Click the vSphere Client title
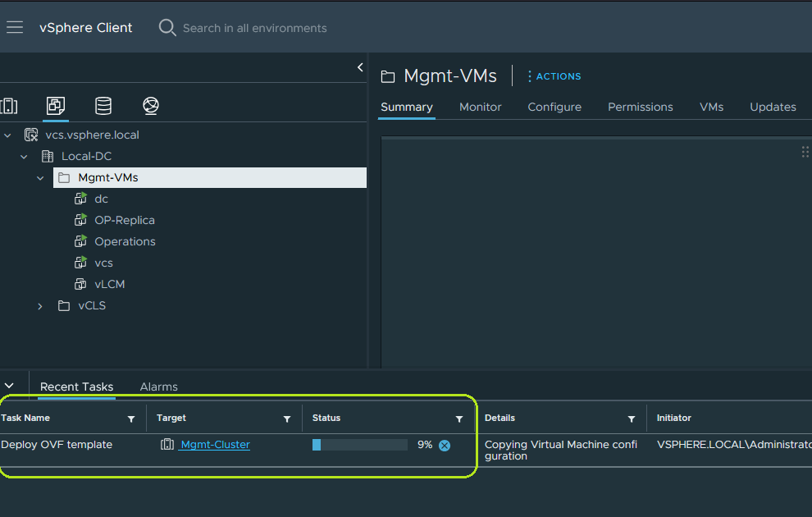 (85, 27)
